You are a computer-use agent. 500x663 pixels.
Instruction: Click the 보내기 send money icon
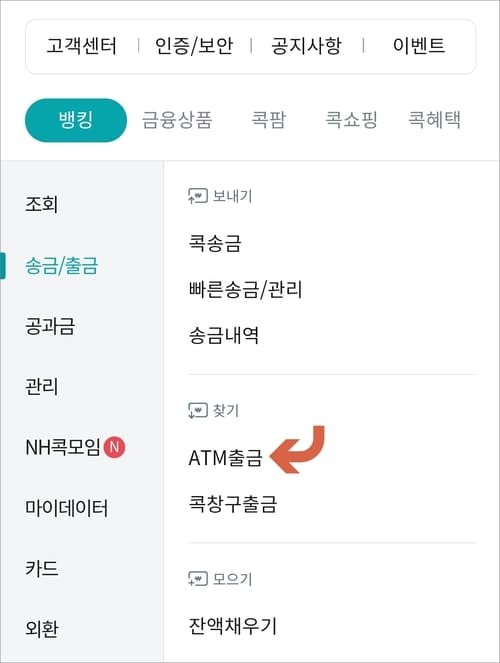point(198,196)
